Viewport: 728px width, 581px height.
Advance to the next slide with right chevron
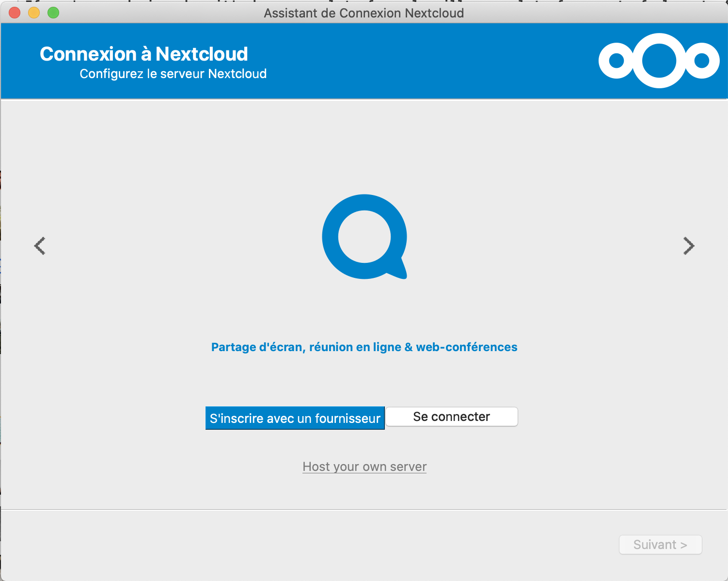[x=688, y=246]
